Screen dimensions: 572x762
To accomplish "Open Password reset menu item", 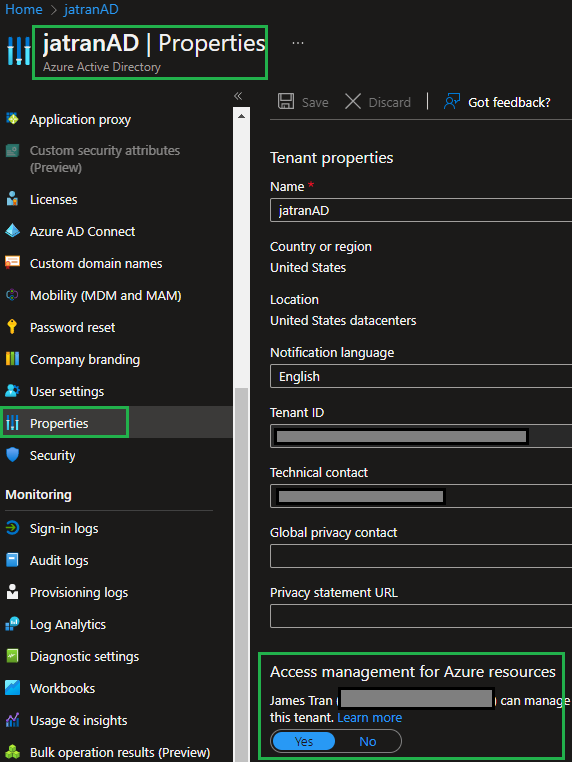I will coord(72,328).
